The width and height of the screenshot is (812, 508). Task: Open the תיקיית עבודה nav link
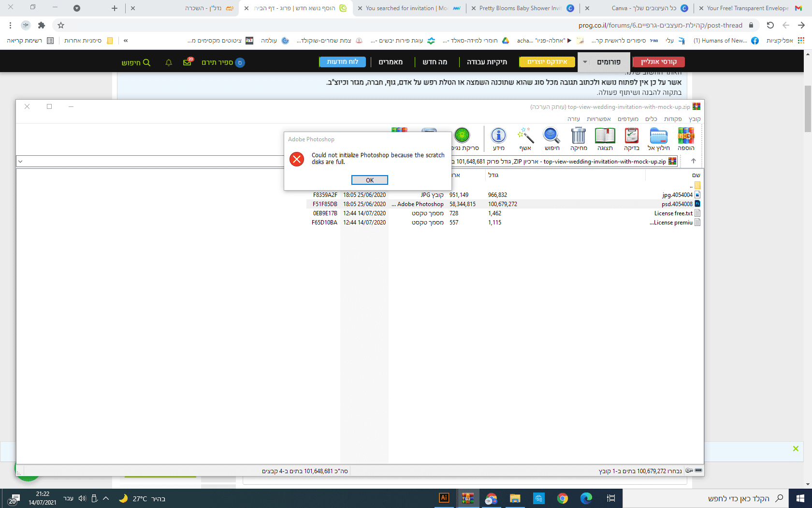click(487, 62)
